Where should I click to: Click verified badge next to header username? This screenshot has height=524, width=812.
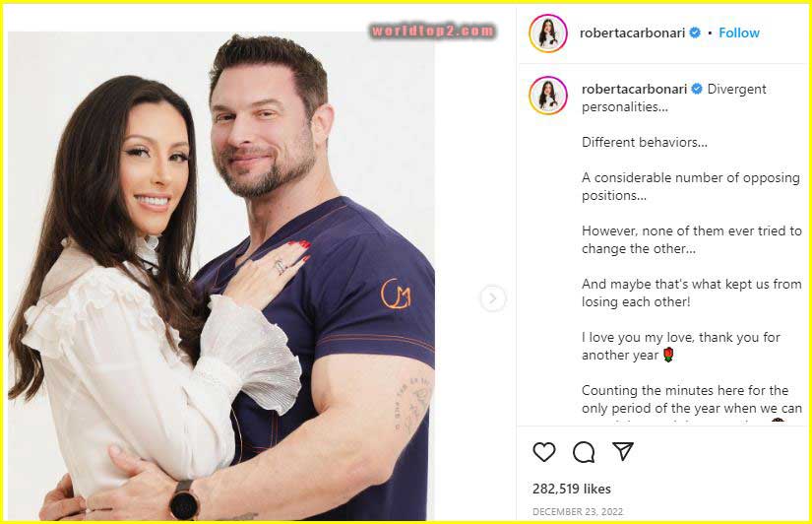[695, 33]
